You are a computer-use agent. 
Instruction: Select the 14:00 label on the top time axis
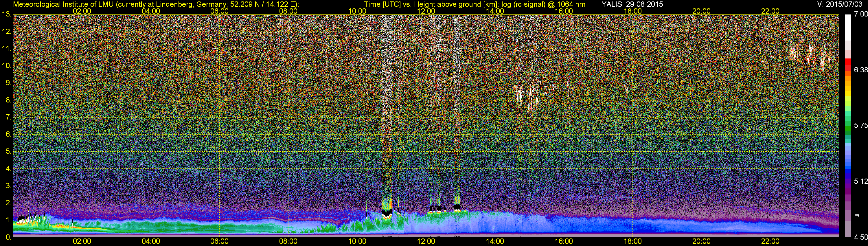495,11
